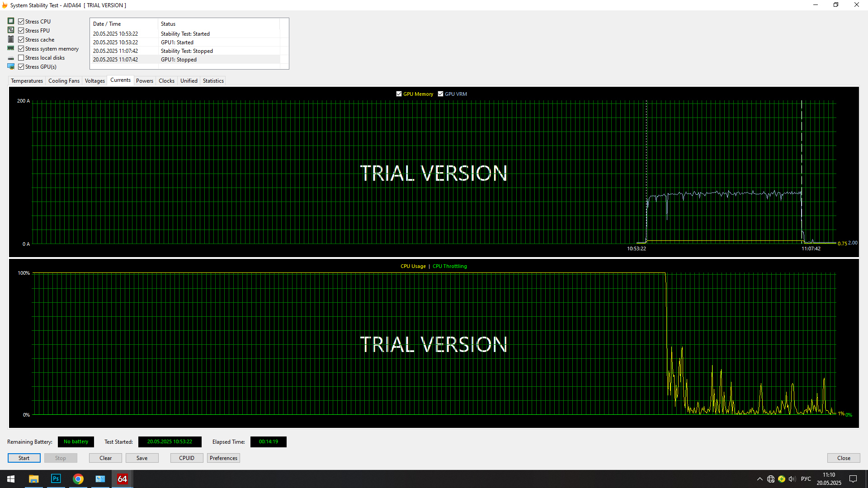Open Photoshop from the taskbar
The height and width of the screenshot is (488, 868).
[x=56, y=479]
